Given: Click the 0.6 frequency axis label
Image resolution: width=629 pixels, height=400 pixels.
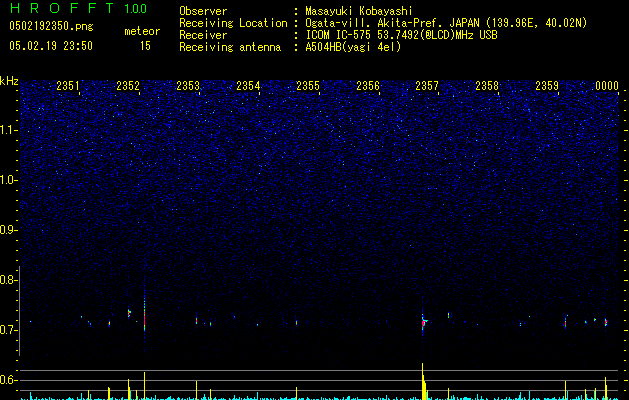Looking at the screenshot, I should (x=8, y=380).
